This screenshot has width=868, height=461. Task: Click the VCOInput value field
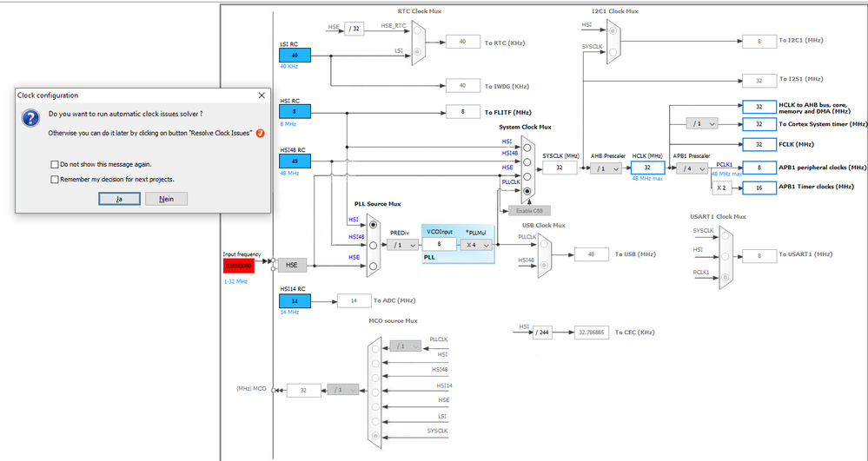click(440, 244)
